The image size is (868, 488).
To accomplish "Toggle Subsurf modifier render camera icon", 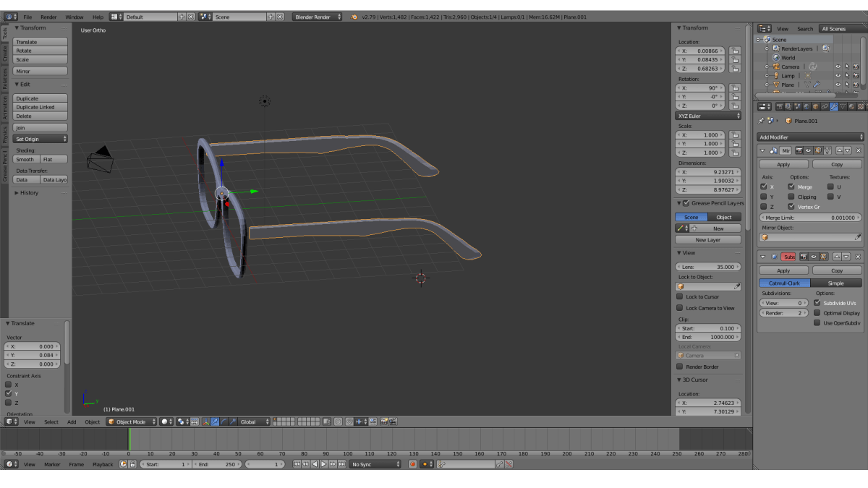I will pos(804,257).
